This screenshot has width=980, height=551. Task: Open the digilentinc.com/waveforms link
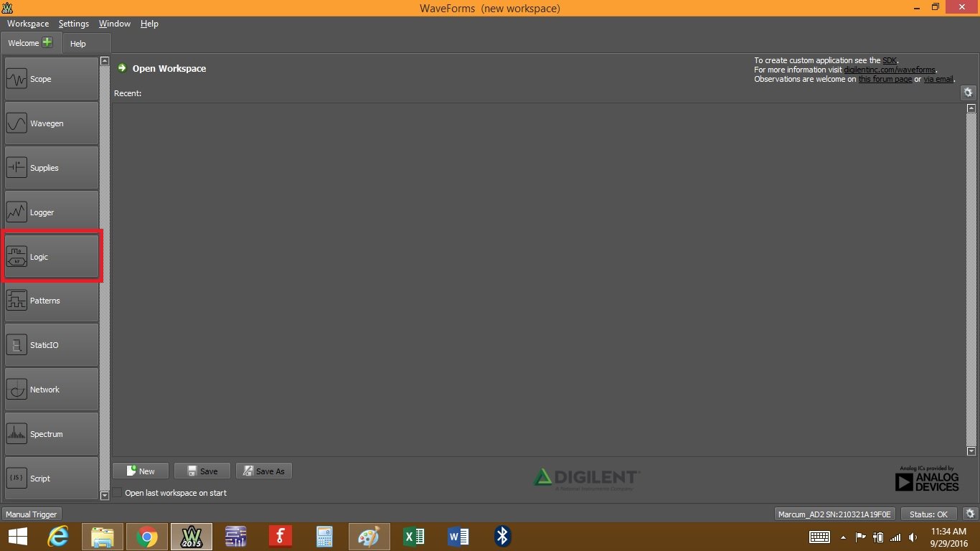point(890,70)
